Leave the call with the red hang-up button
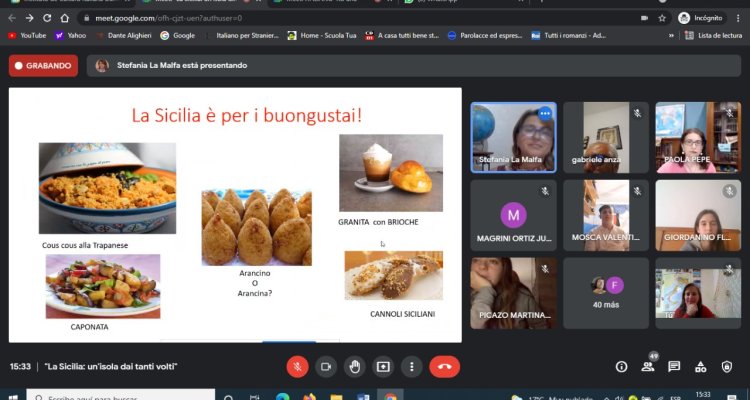The width and height of the screenshot is (750, 400). pos(444,367)
